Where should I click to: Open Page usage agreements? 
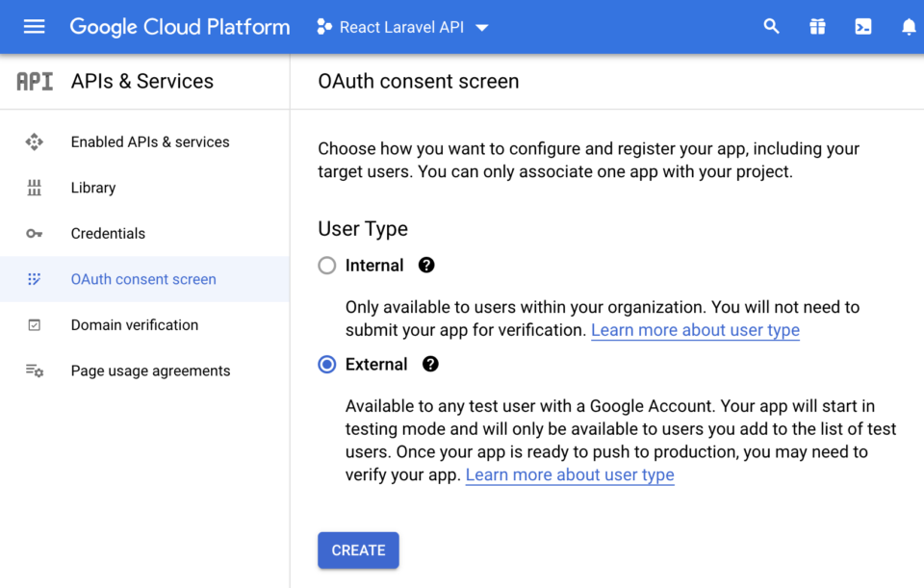[150, 371]
